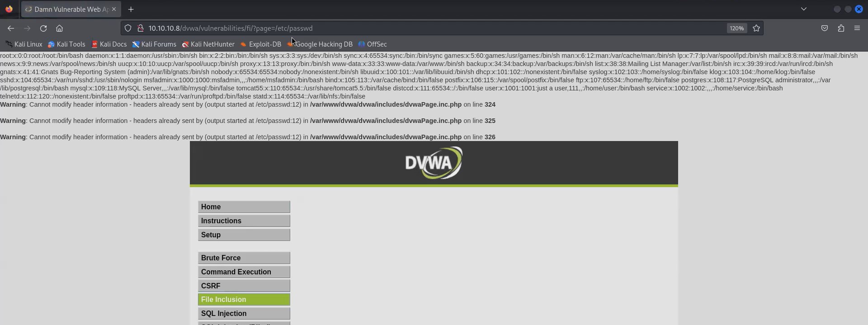
Task: Bookmark this page with the star icon
Action: pos(756,28)
